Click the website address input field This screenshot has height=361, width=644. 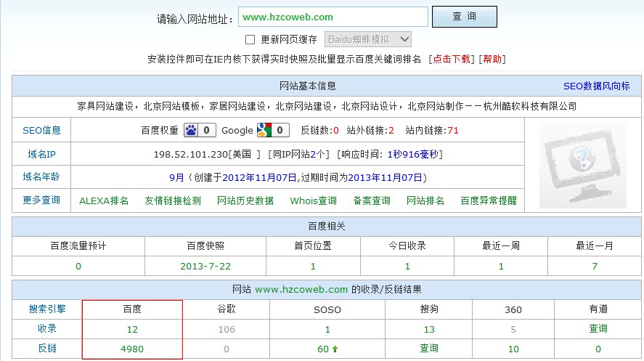[333, 17]
